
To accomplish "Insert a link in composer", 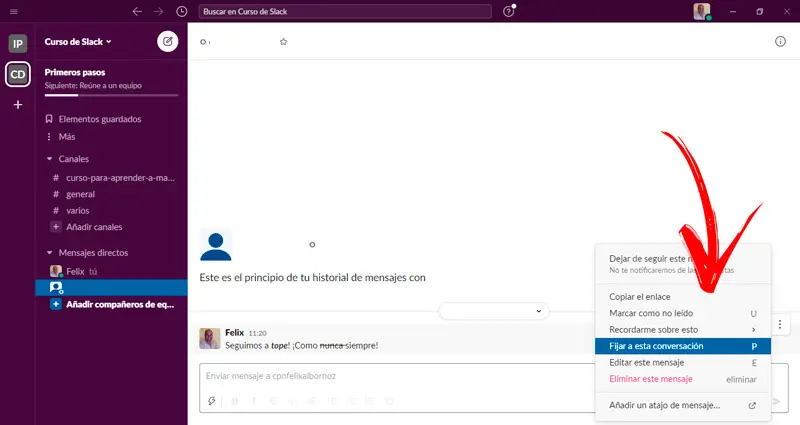I will [312, 401].
